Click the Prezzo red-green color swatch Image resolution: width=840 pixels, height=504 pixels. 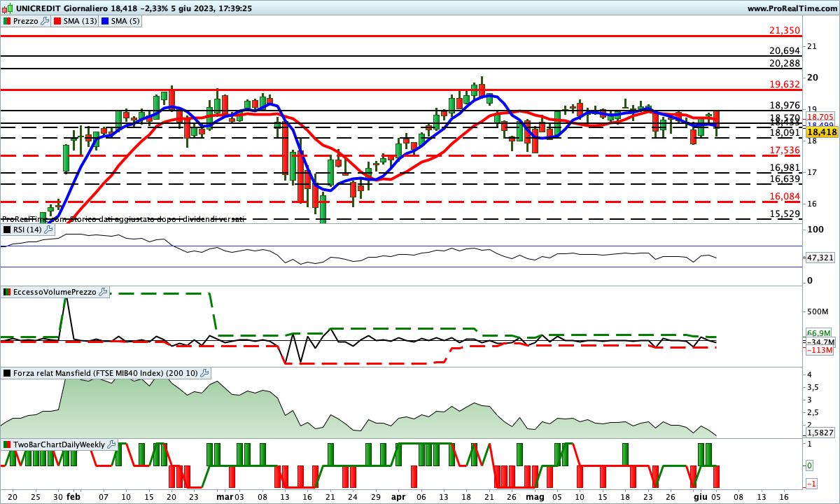coord(6,21)
